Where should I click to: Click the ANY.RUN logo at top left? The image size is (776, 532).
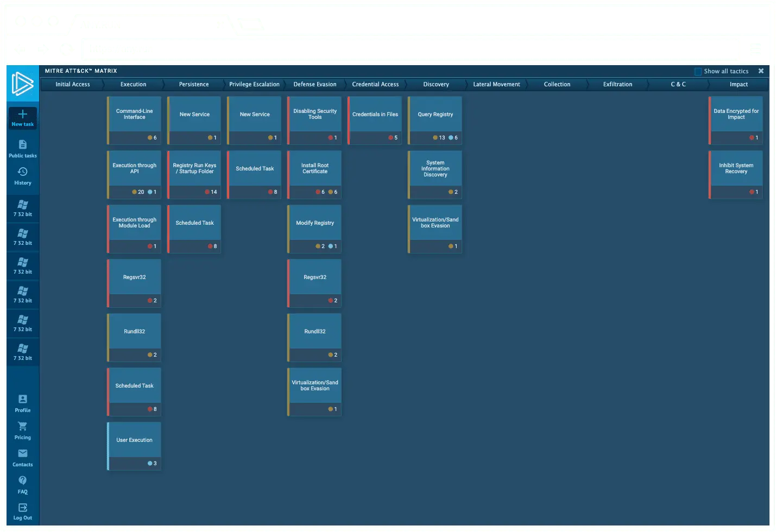coord(23,84)
